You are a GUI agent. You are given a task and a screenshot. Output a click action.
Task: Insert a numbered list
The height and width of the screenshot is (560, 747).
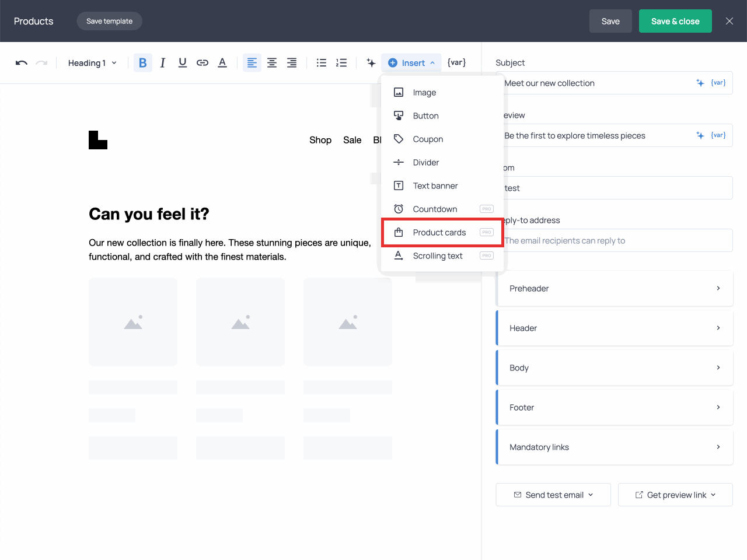341,63
